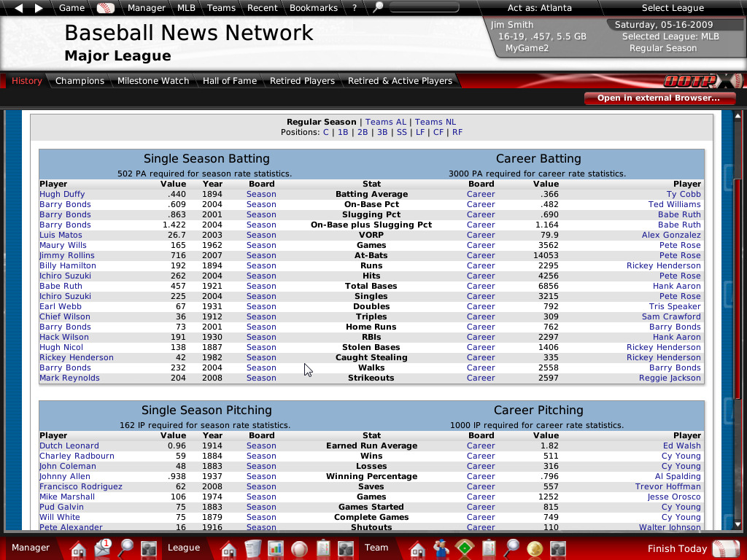Open the Team ballpark diamond icon

464,548
